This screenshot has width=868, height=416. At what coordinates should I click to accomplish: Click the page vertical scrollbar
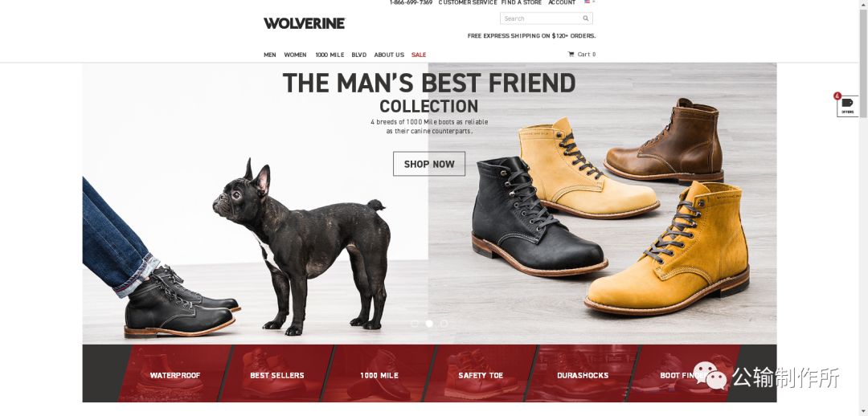pyautogui.click(x=862, y=208)
